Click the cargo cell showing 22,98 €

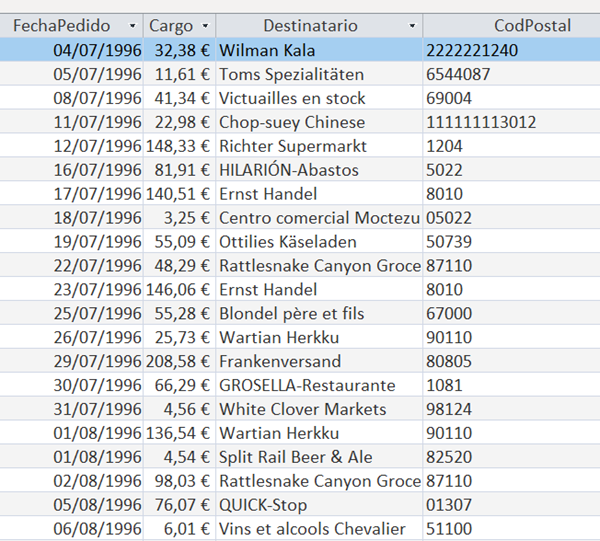pyautogui.click(x=182, y=122)
